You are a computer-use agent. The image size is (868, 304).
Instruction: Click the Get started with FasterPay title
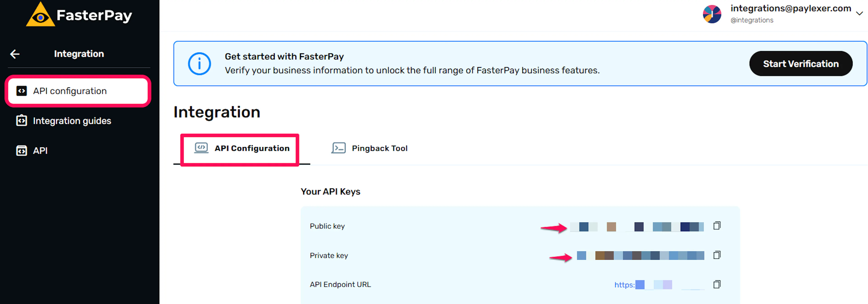[x=284, y=56]
